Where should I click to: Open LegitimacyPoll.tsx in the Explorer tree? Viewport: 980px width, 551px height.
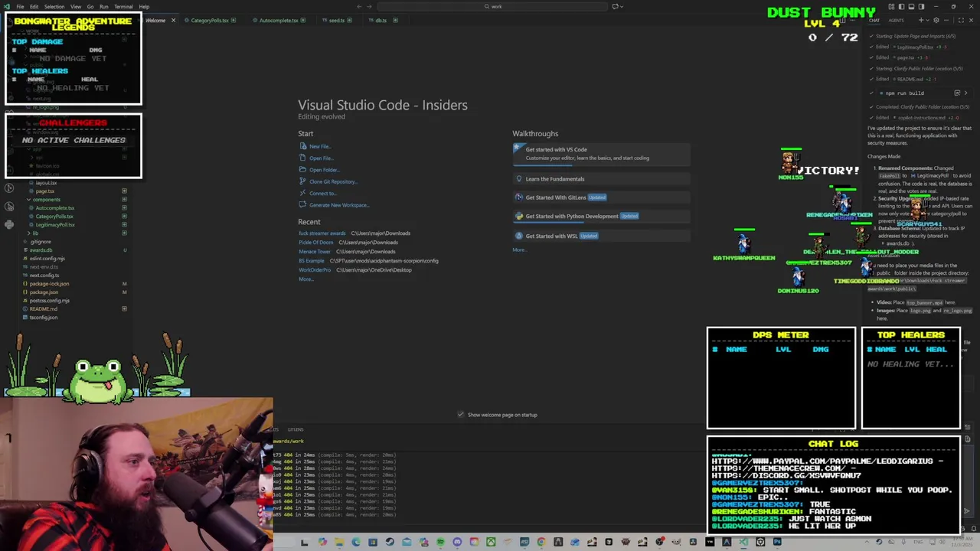[54, 225]
